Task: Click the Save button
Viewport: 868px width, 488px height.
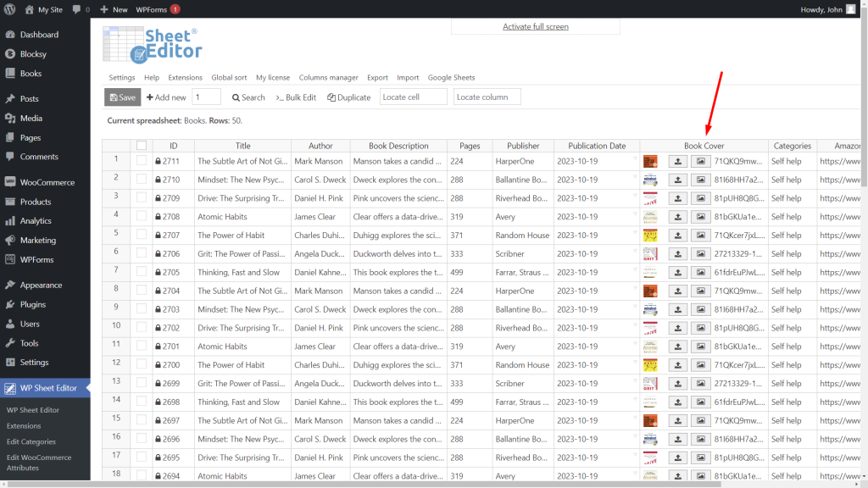Action: [x=122, y=97]
